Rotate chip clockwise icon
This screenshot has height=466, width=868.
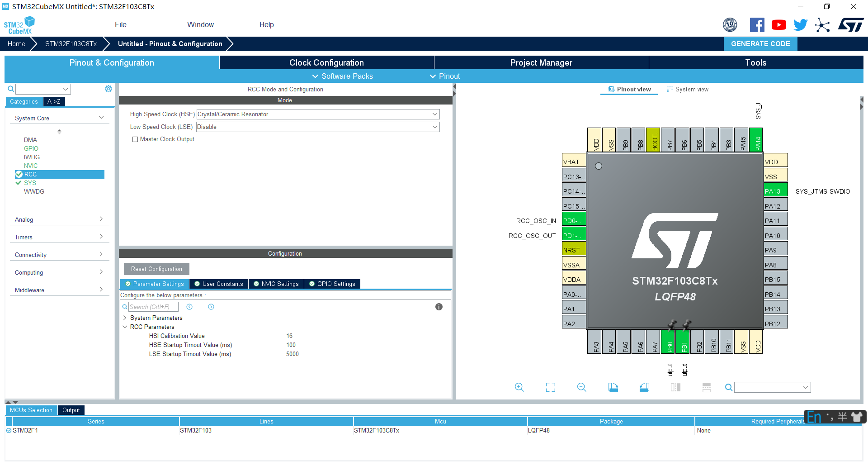(613, 387)
